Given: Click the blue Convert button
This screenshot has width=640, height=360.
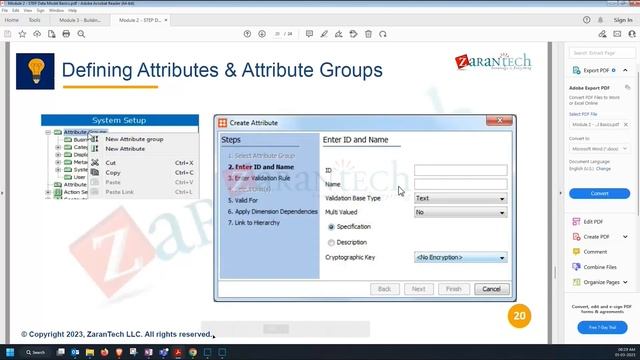Looking at the screenshot, I should pyautogui.click(x=599, y=193).
